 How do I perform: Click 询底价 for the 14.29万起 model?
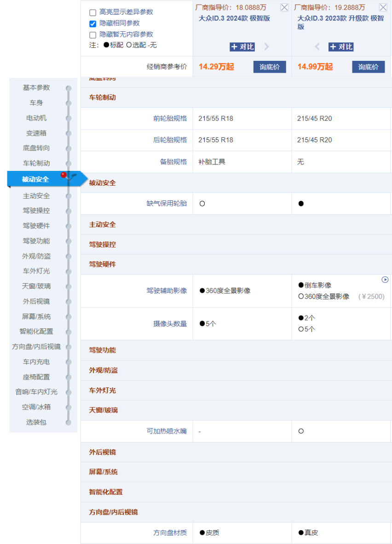[x=270, y=67]
